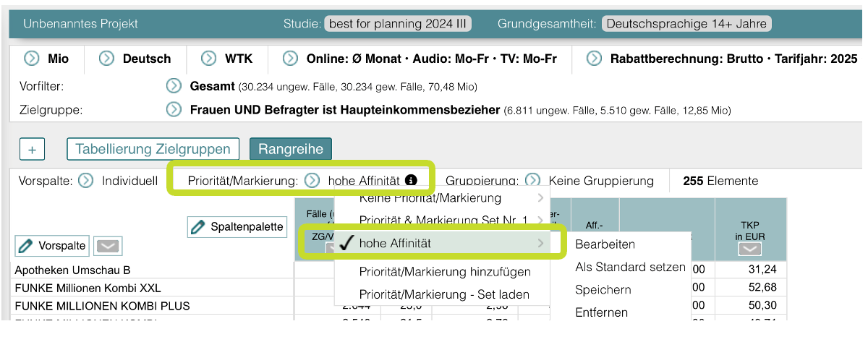
Task: Open the TKP in EUR column dropdown
Action: point(750,249)
